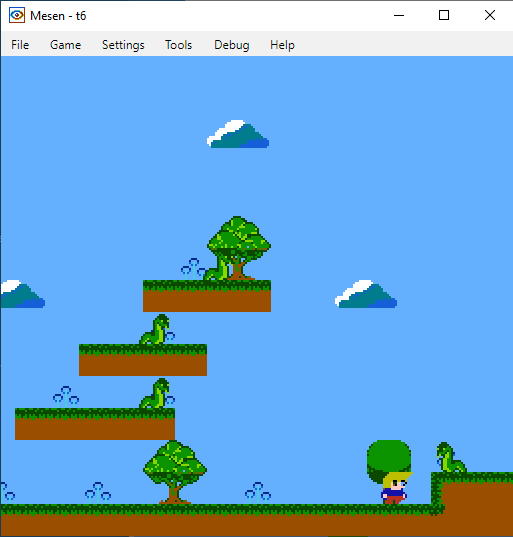Click the cloud at the top center
This screenshot has width=513, height=537.
(x=238, y=134)
